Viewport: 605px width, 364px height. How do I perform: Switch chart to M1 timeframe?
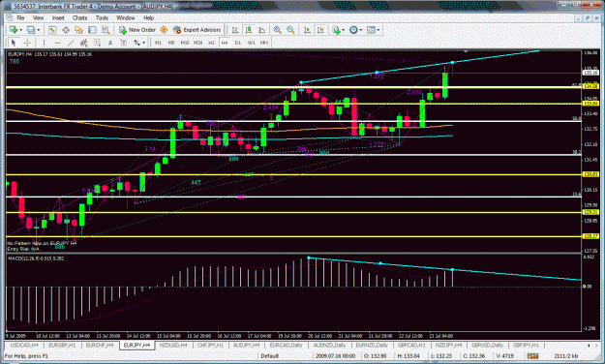(158, 43)
